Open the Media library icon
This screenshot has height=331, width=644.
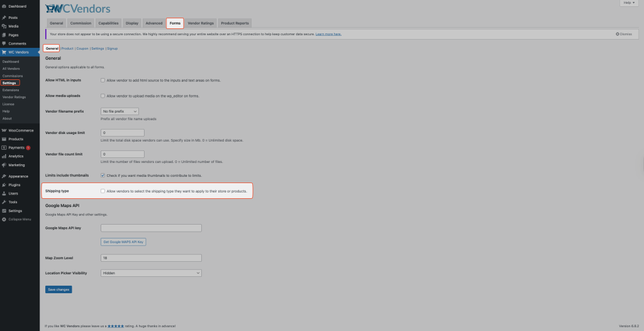(x=4, y=26)
